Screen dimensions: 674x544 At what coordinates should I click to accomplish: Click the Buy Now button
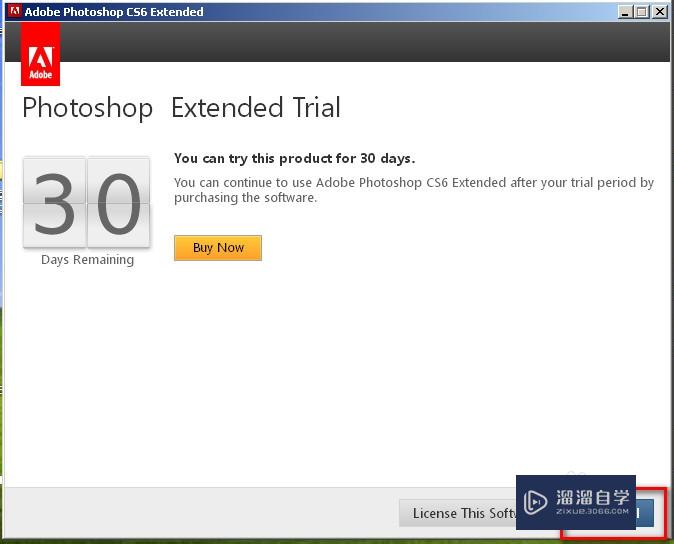tap(218, 248)
